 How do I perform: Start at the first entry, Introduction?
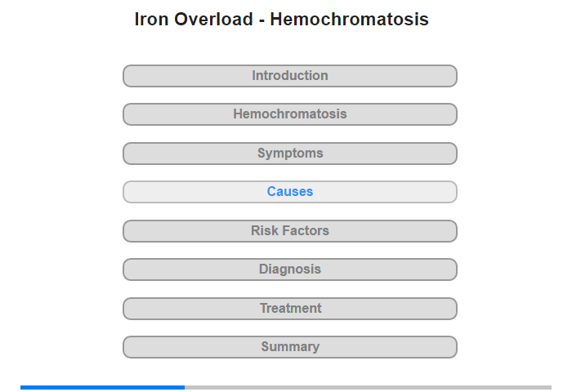click(x=290, y=76)
